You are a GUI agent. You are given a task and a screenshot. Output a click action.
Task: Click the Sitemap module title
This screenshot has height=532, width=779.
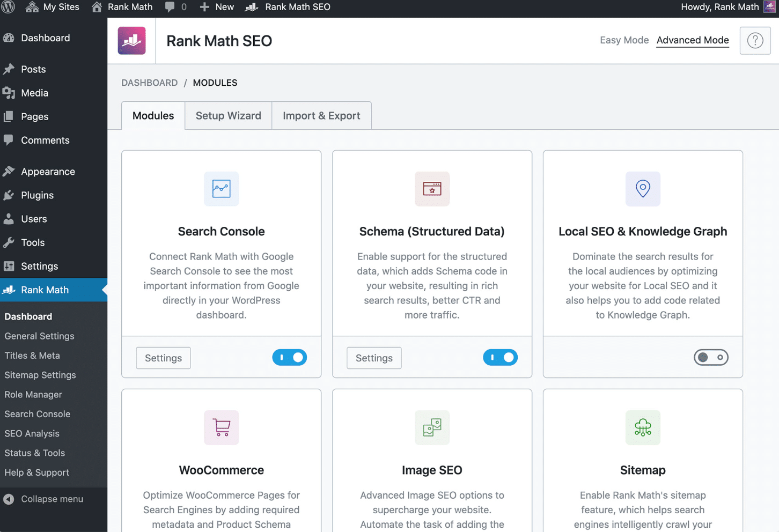pos(643,470)
